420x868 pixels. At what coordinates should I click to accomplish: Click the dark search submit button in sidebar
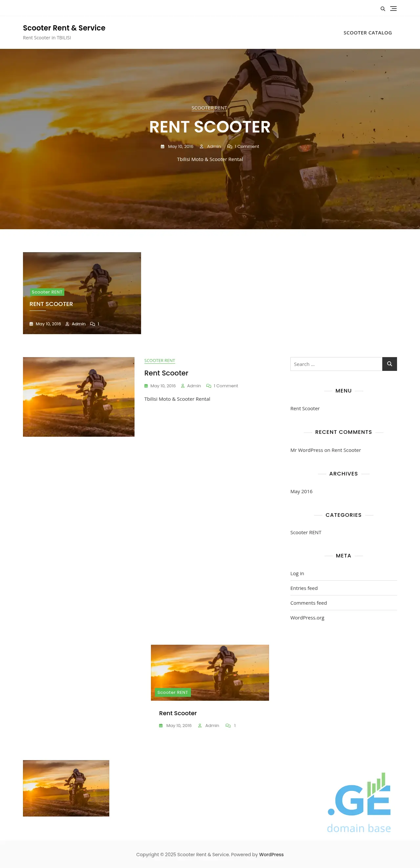(389, 364)
